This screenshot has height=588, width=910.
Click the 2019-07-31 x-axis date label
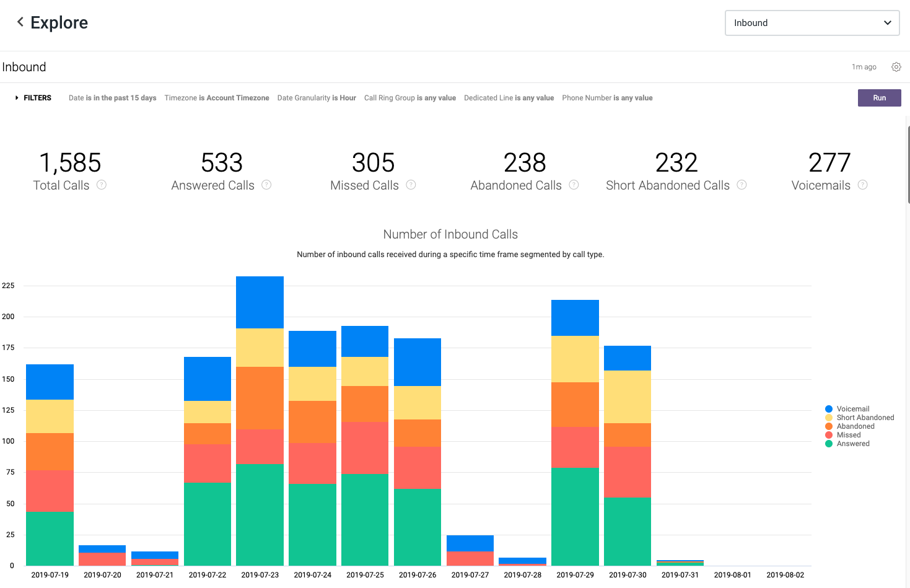[680, 575]
